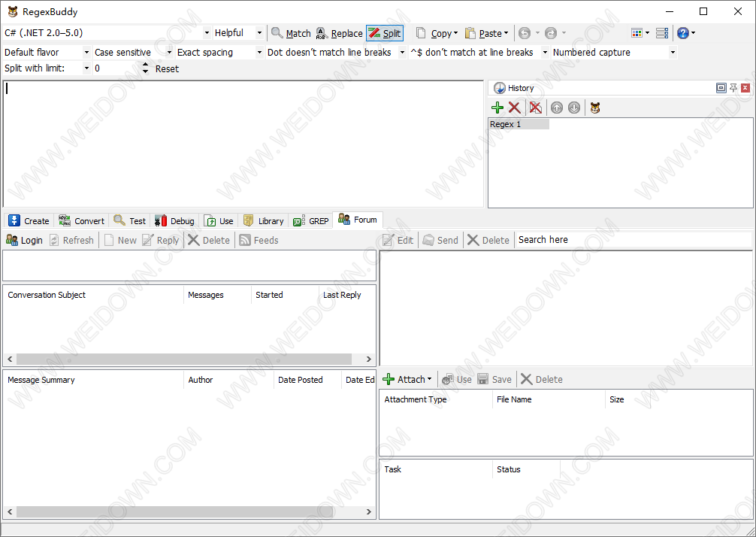Open the Numbered capture dropdown
Viewport: 756px width, 537px height.
[x=672, y=53]
